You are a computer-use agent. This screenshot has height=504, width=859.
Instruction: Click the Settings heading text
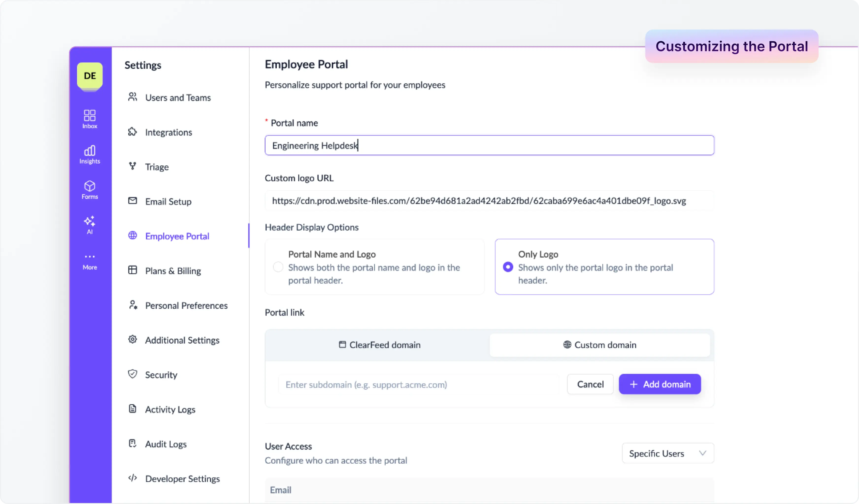pyautogui.click(x=143, y=65)
